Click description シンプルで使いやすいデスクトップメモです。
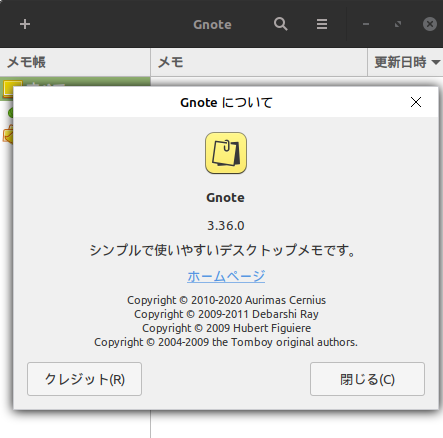 (223, 250)
